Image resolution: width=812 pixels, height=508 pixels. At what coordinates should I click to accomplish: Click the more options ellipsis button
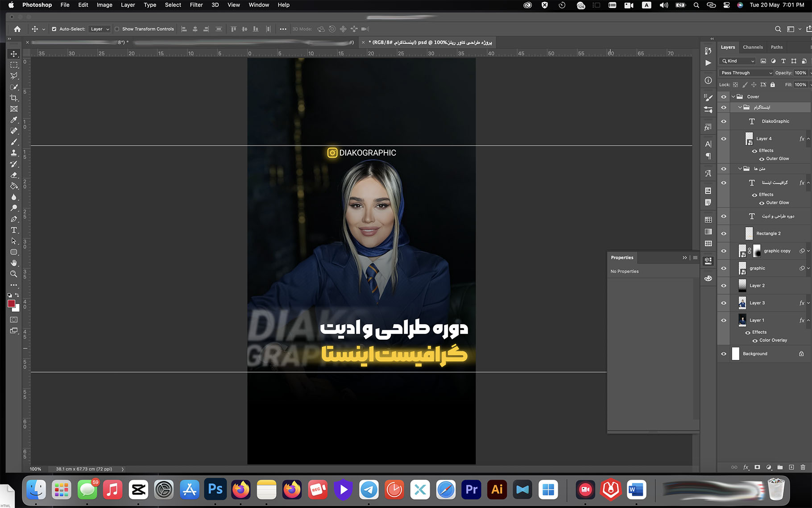(x=283, y=29)
